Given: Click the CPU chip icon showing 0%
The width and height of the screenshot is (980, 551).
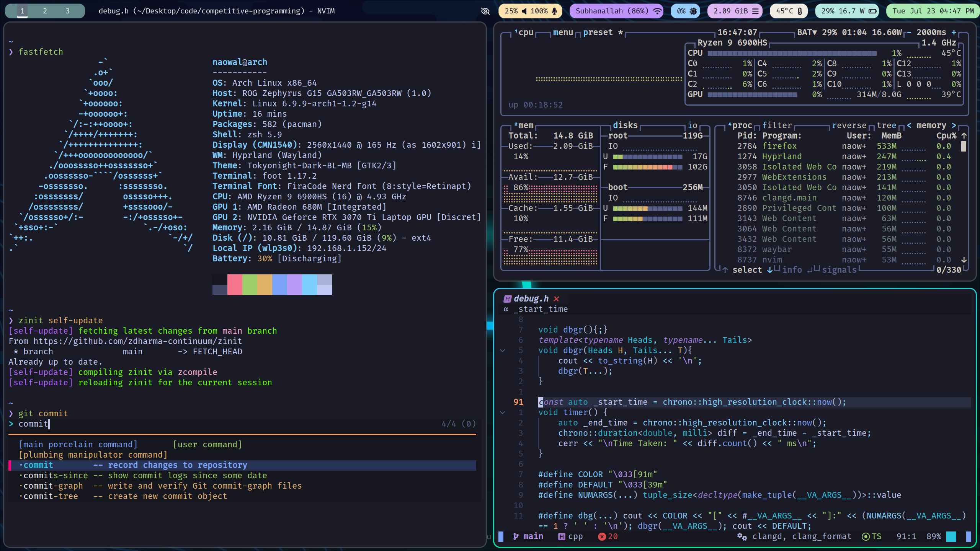Looking at the screenshot, I should [x=693, y=11].
